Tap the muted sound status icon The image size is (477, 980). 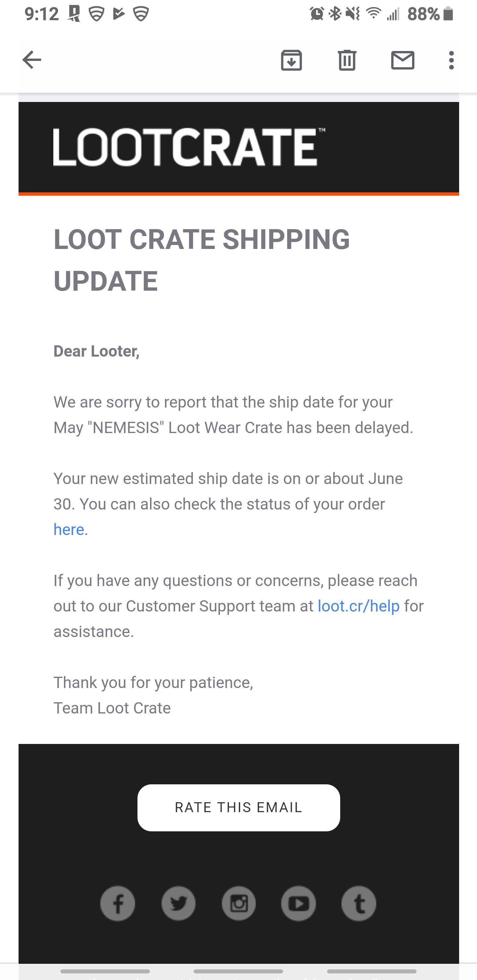(353, 14)
